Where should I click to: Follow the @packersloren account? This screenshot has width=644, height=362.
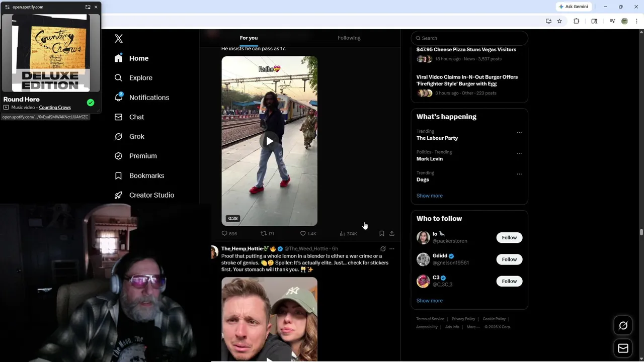509,238
